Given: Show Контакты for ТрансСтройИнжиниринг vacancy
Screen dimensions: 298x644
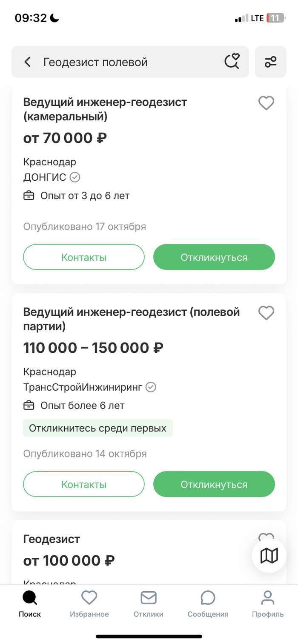Looking at the screenshot, I should point(84,484).
